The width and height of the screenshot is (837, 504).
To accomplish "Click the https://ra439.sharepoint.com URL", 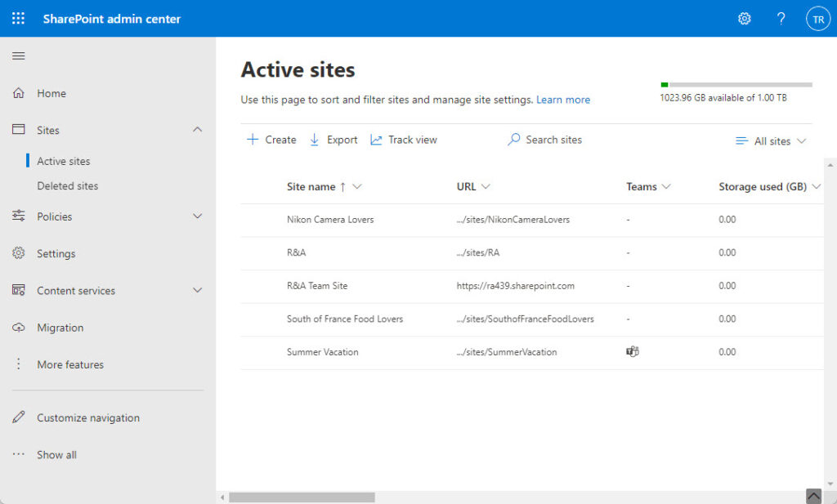I will (516, 285).
